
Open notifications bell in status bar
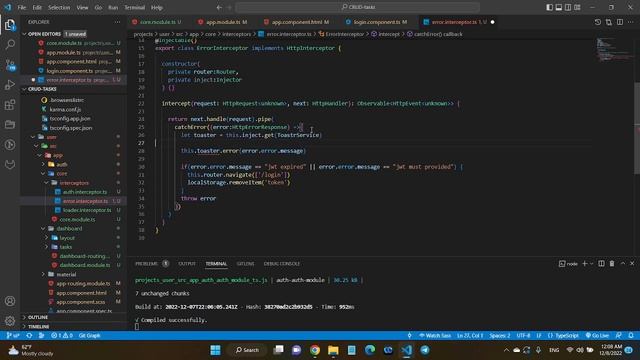[x=631, y=336]
